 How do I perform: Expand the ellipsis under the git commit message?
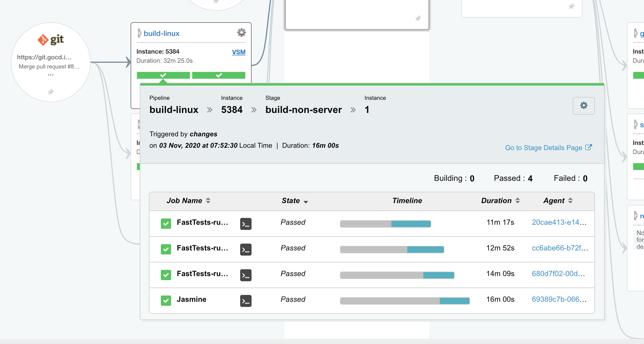(x=51, y=75)
